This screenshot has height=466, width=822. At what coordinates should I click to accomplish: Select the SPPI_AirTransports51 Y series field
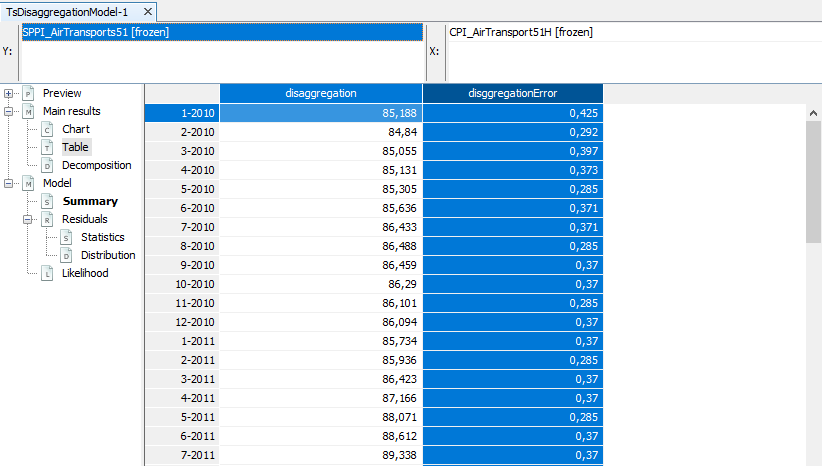pyautogui.click(x=221, y=33)
